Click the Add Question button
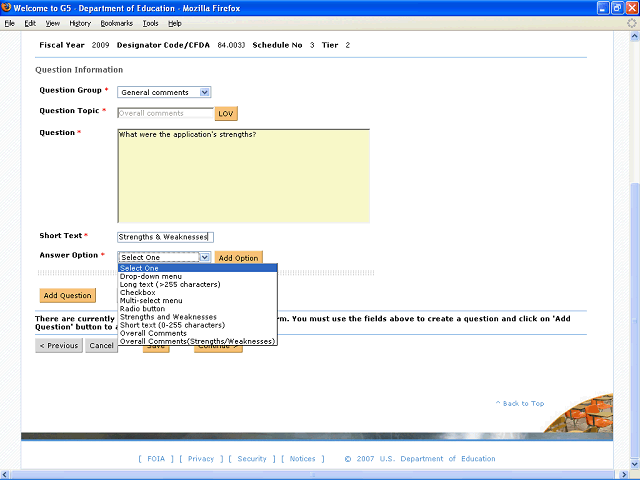The height and width of the screenshot is (480, 640). (x=68, y=296)
